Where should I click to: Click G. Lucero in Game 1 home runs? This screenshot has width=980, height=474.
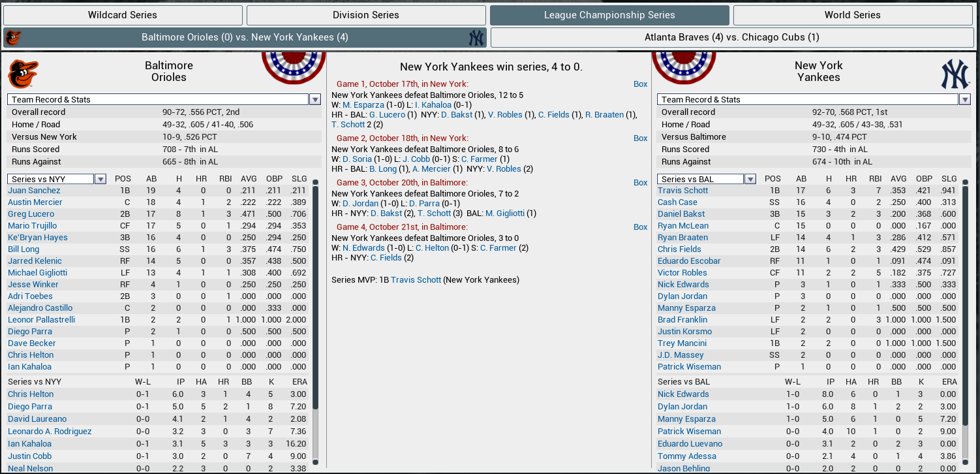pos(386,115)
